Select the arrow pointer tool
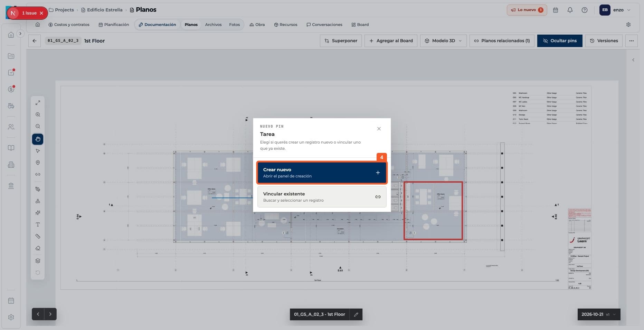The height and width of the screenshot is (330, 644). (x=38, y=151)
